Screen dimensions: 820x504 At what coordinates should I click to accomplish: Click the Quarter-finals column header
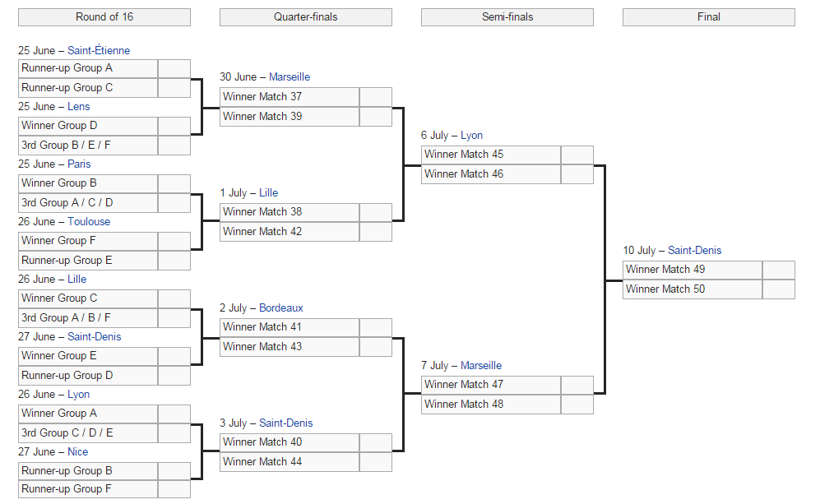tap(306, 16)
